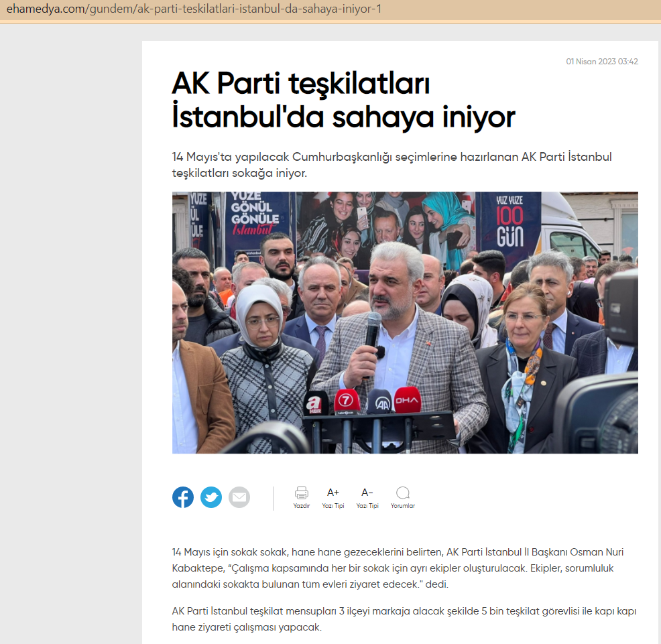Decrease font size with the A- icon
Image resolution: width=661 pixels, height=644 pixels.
point(367,493)
